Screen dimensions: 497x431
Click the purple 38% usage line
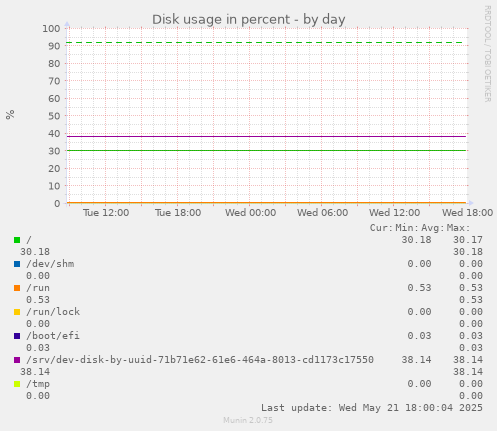(266, 136)
